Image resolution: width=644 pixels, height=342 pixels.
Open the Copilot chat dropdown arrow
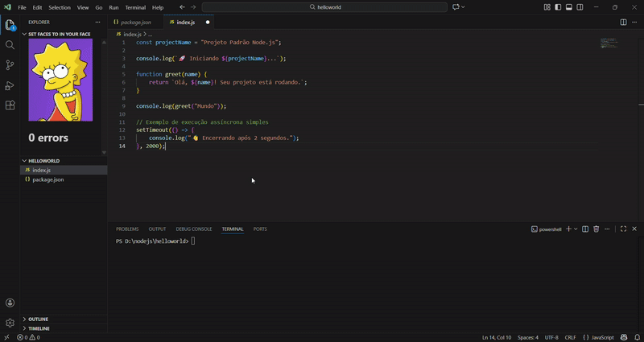463,7
